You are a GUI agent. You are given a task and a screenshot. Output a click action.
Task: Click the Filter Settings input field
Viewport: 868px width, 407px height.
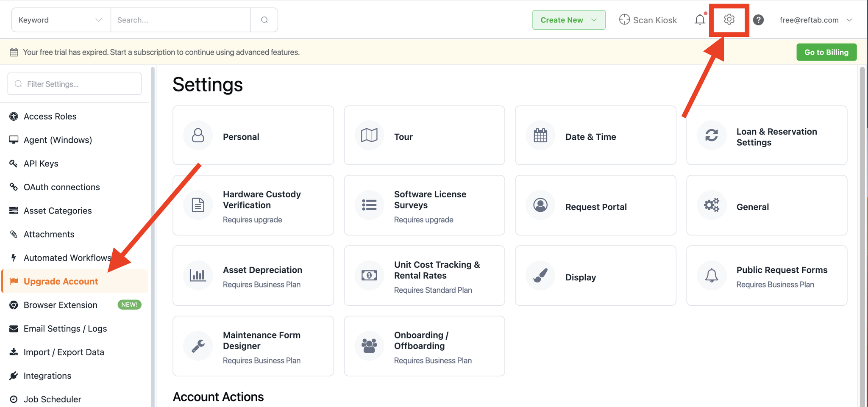(75, 84)
